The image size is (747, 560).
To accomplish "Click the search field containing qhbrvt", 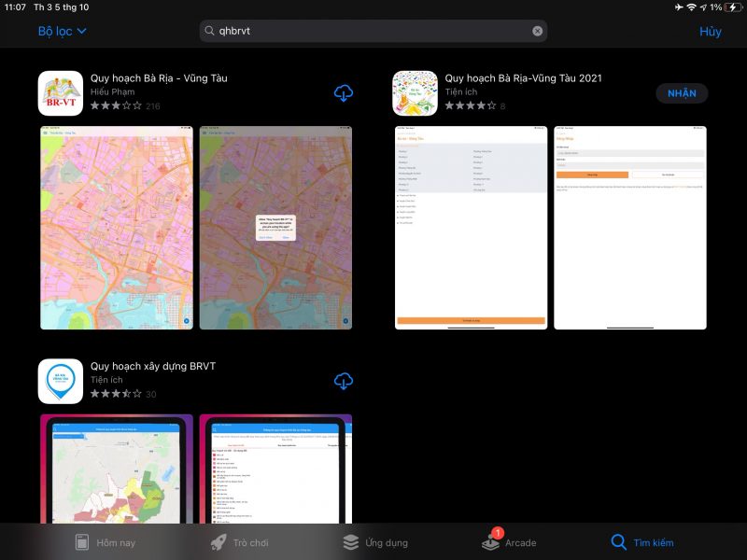I will point(373,31).
